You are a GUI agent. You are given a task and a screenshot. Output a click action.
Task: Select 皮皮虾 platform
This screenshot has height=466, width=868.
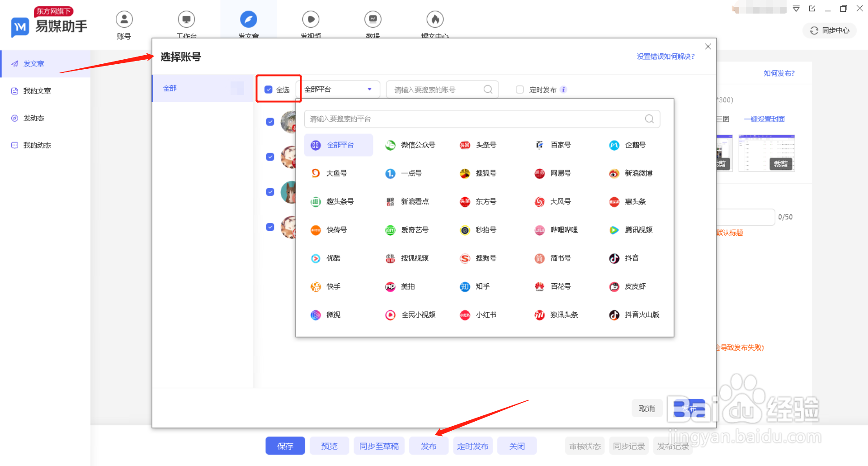point(627,287)
